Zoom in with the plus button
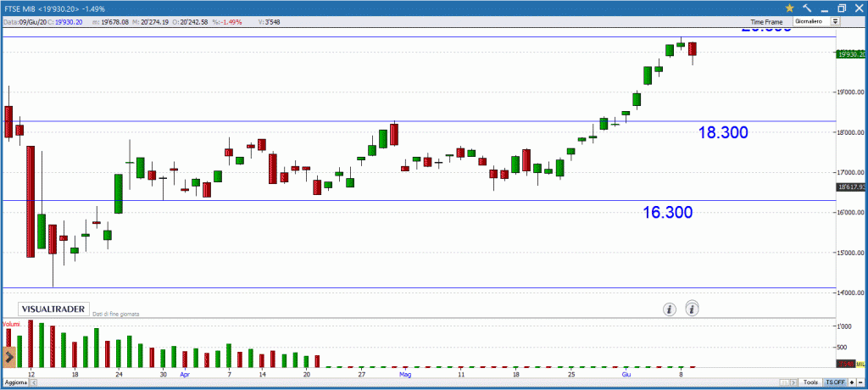The height and width of the screenshot is (390, 868). point(851,383)
